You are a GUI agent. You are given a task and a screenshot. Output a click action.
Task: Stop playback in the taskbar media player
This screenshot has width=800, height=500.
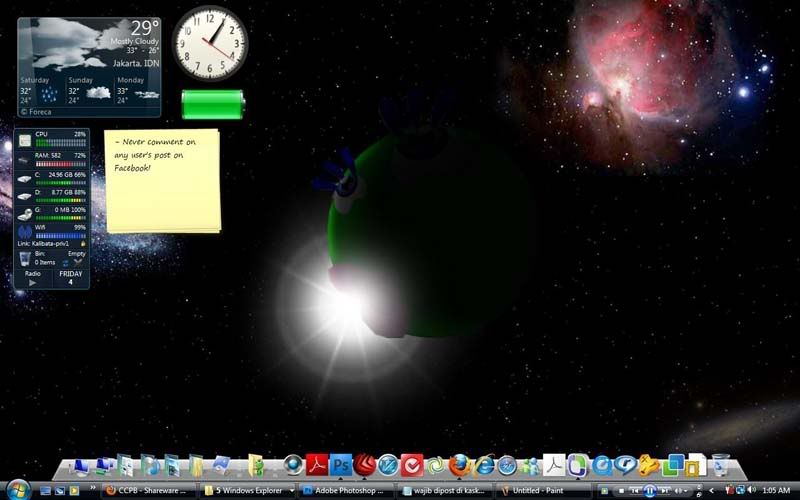coord(621,491)
